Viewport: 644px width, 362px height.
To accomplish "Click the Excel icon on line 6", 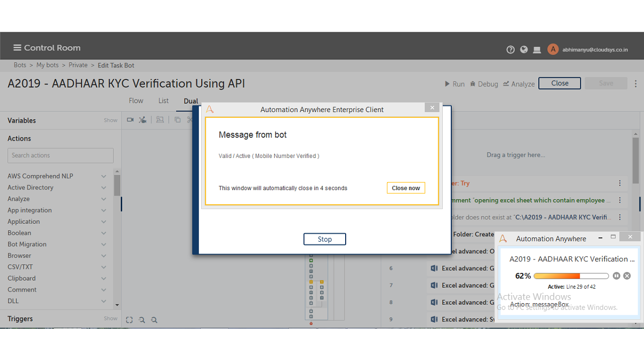I will pyautogui.click(x=435, y=268).
